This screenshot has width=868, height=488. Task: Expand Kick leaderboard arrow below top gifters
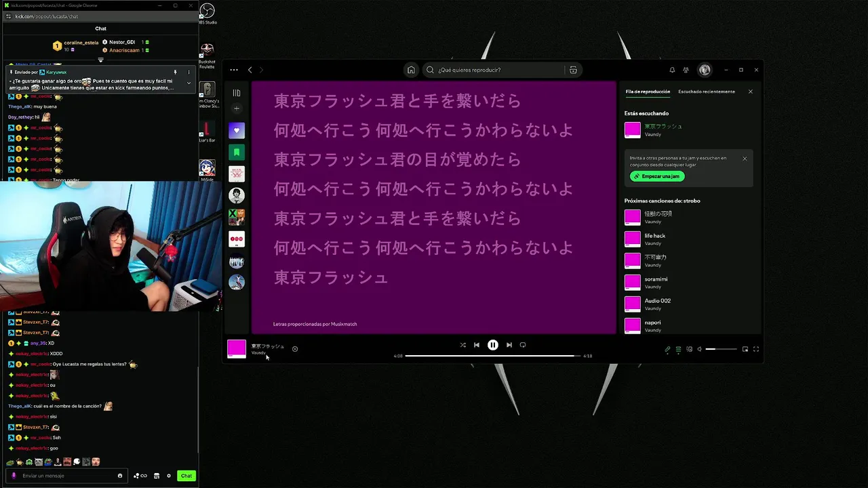click(100, 60)
